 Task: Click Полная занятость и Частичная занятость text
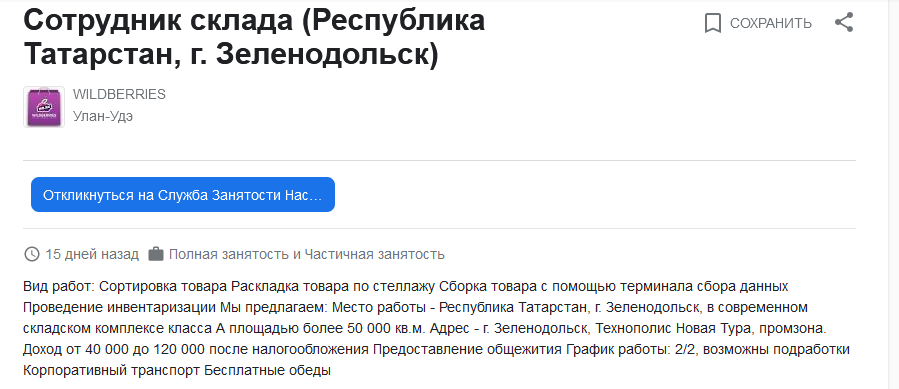307,254
